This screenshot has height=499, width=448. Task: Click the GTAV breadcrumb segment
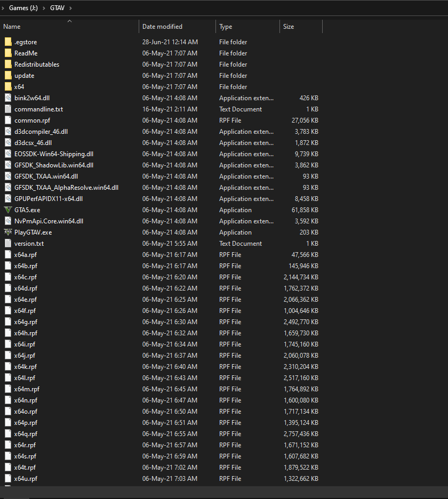coord(57,8)
